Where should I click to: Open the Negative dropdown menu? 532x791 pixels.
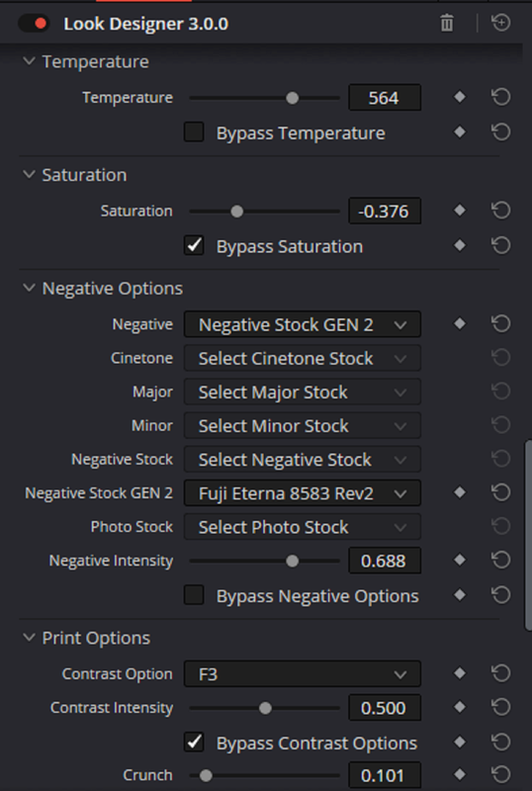(x=303, y=324)
